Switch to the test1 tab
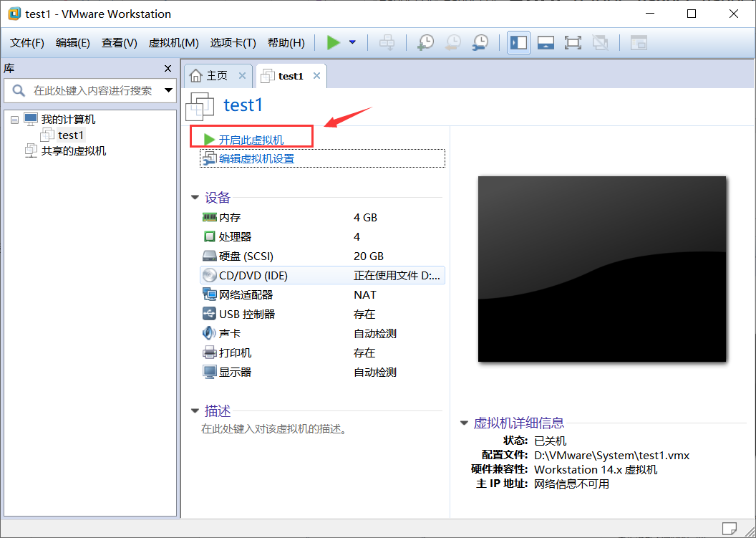 (x=291, y=76)
